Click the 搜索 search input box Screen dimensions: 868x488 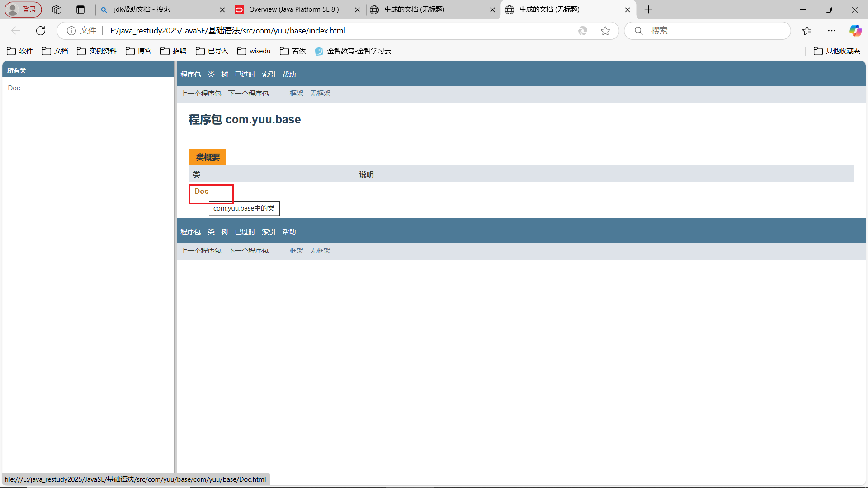click(x=714, y=31)
